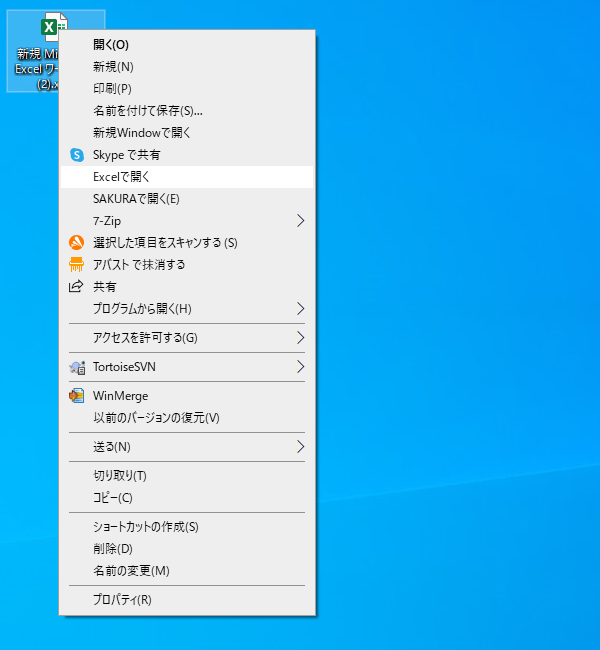Select ショートカットの作成(S)

tap(187, 526)
